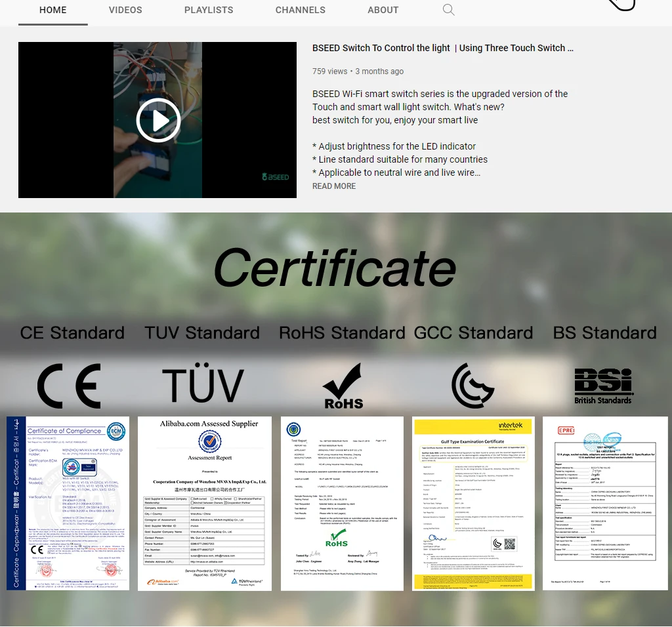
Task: Open the HOME tab
Action: click(x=52, y=10)
